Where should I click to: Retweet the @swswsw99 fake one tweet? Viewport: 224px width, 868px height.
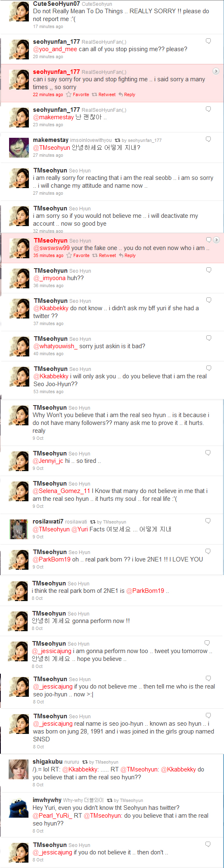point(104,255)
